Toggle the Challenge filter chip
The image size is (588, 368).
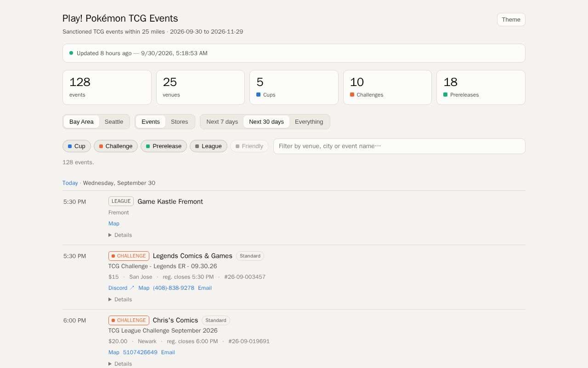116,146
